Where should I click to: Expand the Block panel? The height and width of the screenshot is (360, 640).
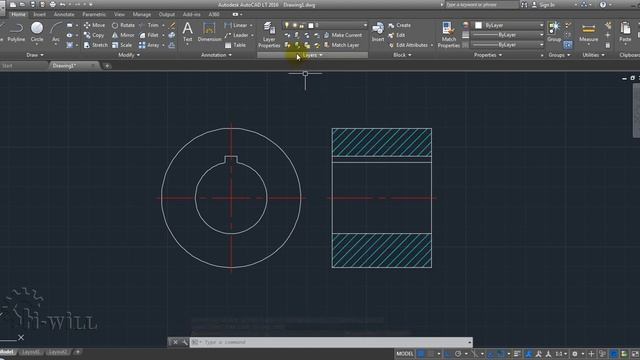pos(402,55)
